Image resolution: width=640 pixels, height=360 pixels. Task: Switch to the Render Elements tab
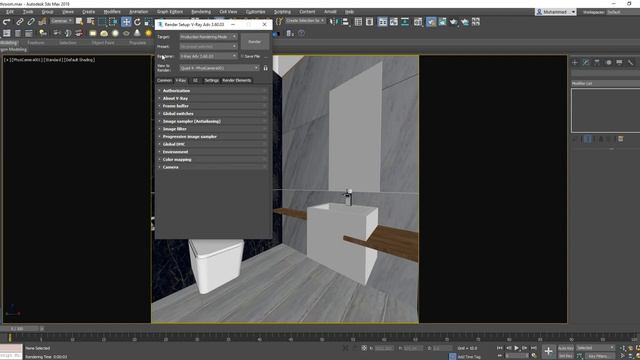[237, 80]
